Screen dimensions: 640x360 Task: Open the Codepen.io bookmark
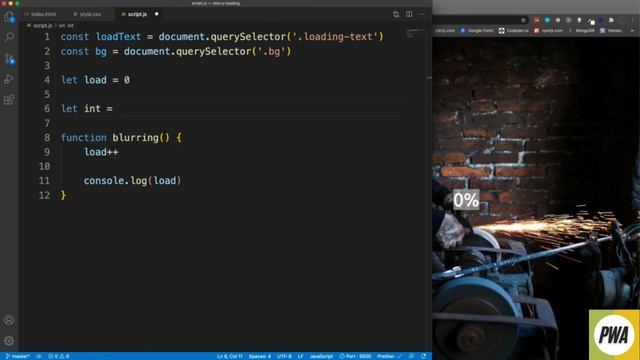tap(513, 31)
